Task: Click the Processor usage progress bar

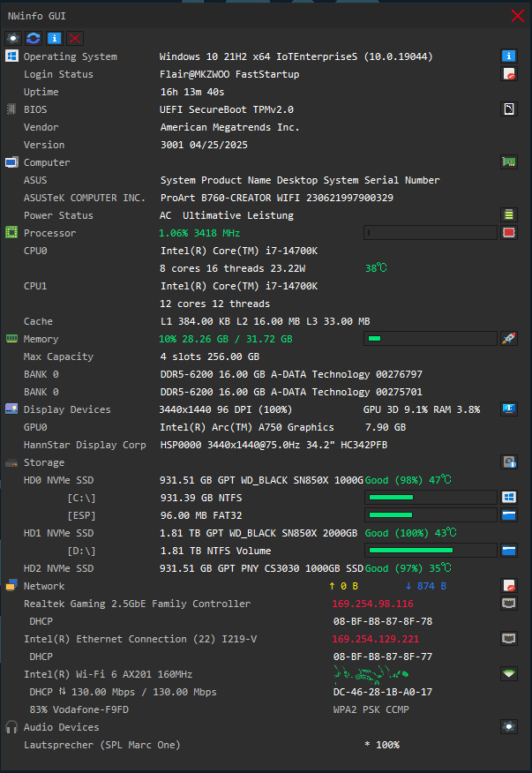Action: click(x=431, y=233)
